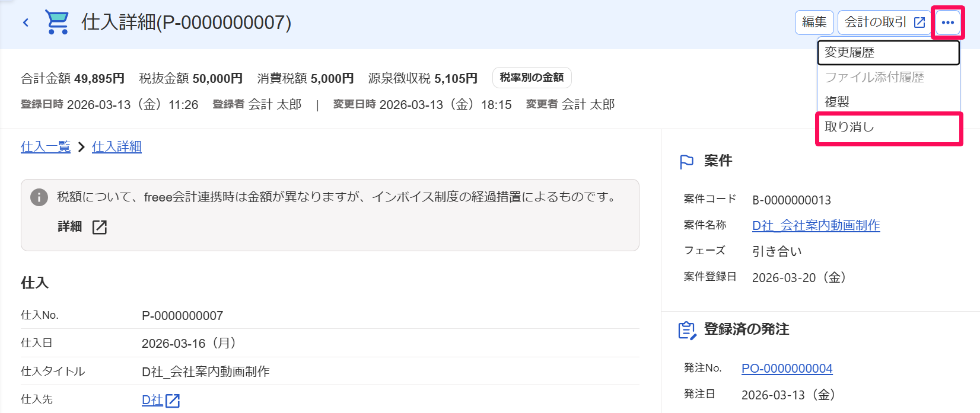The height and width of the screenshot is (413, 980).
Task: Open the three-dots more options menu
Action: coord(947,23)
